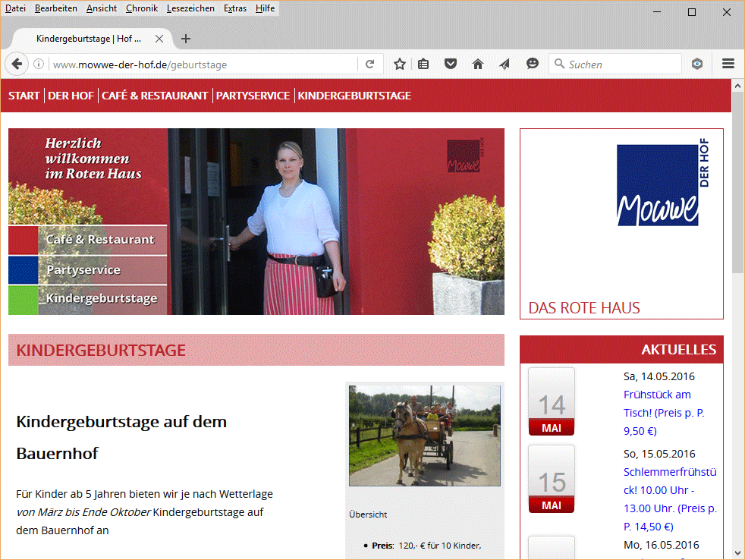Open the Extras menu

point(234,8)
